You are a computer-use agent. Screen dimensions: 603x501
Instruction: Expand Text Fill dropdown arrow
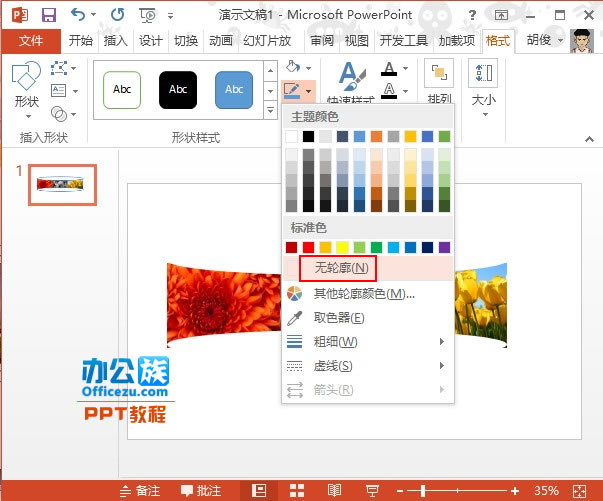[x=405, y=68]
